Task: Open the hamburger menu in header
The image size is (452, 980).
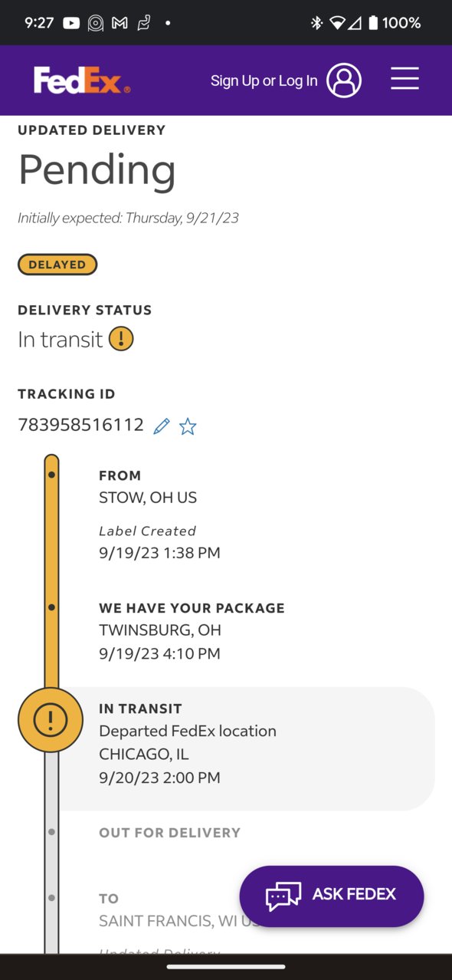Action: 405,79
